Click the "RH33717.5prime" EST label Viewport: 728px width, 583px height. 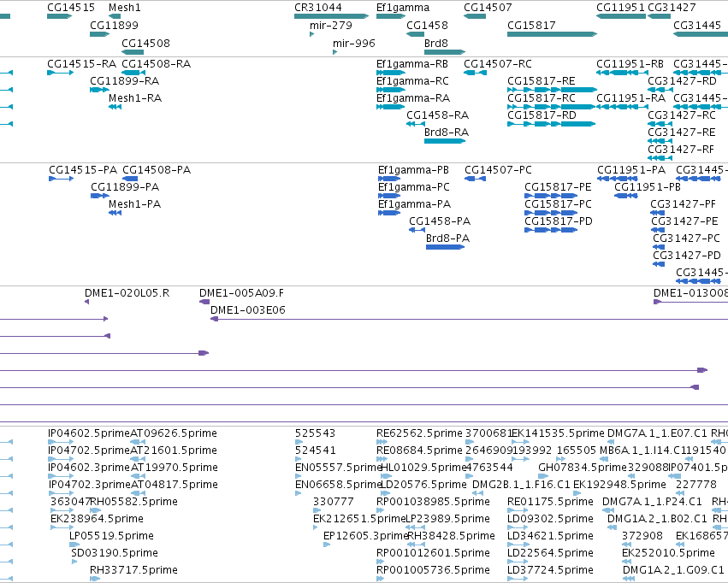(x=133, y=570)
